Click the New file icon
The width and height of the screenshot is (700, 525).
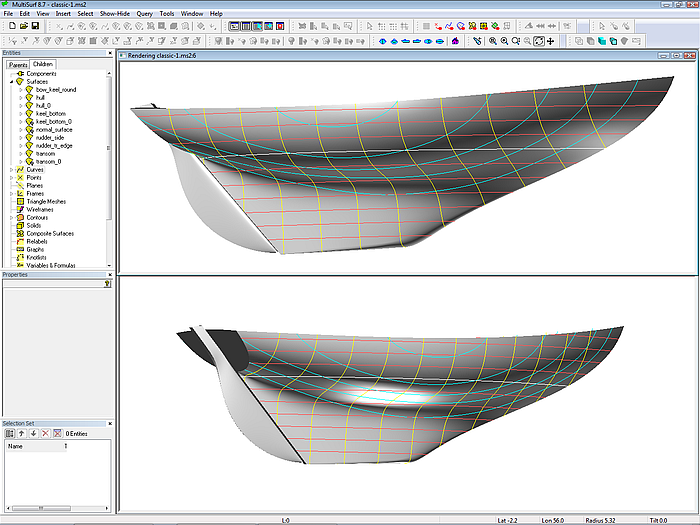[x=10, y=25]
